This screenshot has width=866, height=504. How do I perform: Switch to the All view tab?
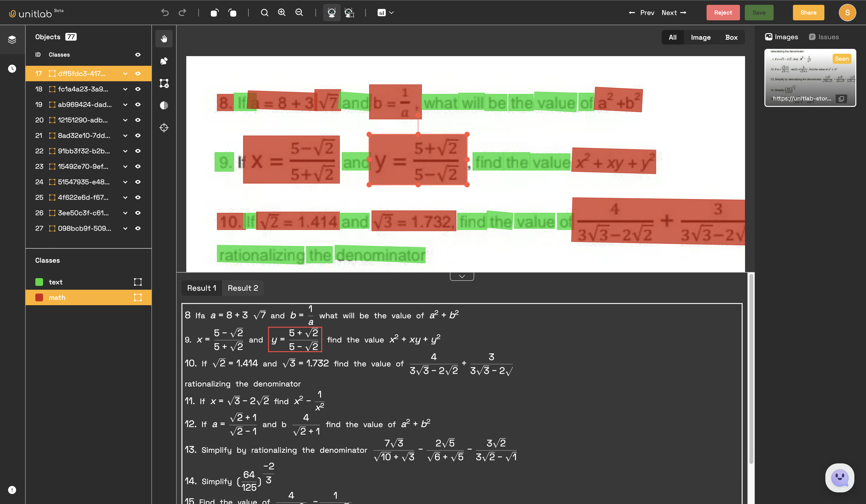click(x=672, y=37)
